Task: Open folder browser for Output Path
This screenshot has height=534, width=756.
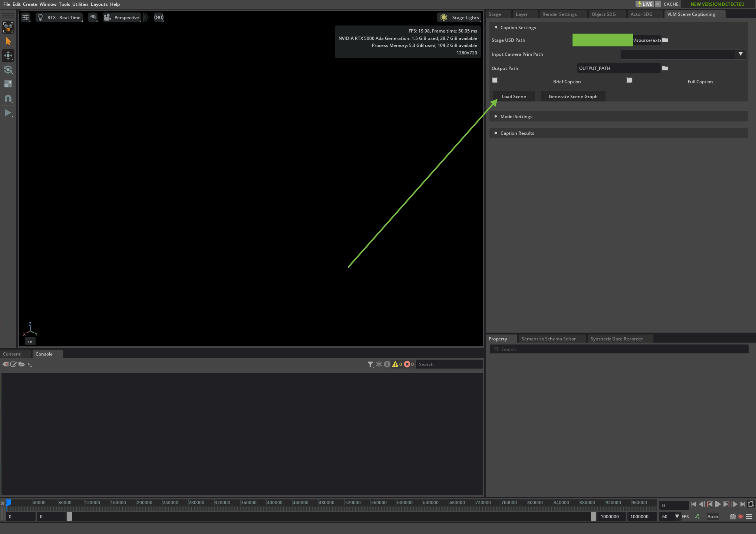Action: coord(665,68)
